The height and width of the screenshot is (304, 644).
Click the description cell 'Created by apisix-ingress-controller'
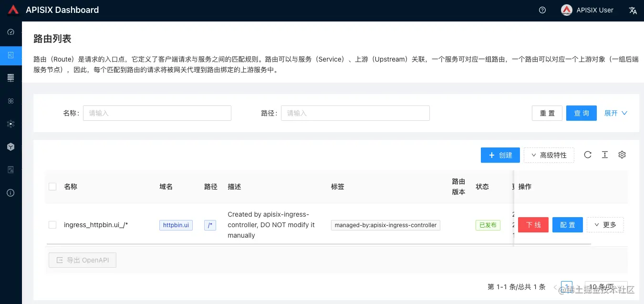click(x=271, y=225)
